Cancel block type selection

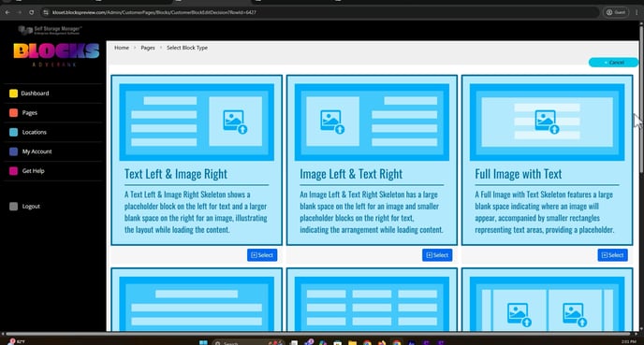(x=614, y=63)
